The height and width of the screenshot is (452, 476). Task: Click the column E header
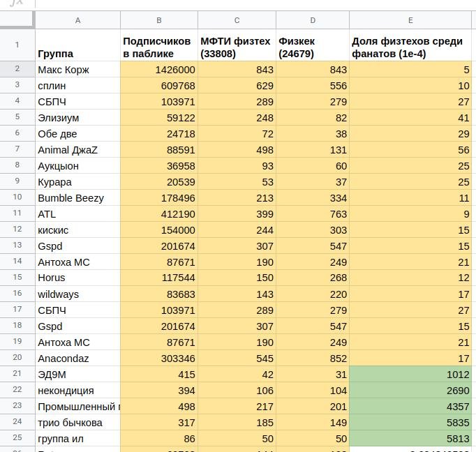pos(410,20)
